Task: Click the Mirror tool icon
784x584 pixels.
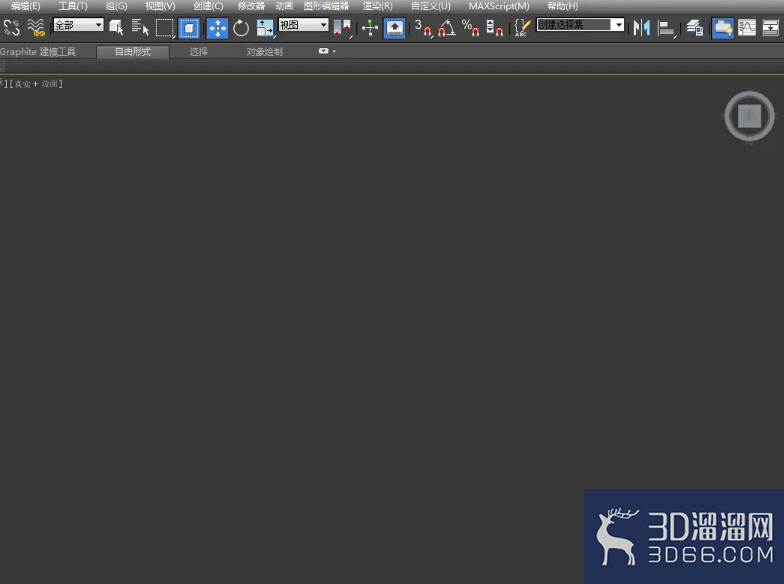Action: (642, 28)
